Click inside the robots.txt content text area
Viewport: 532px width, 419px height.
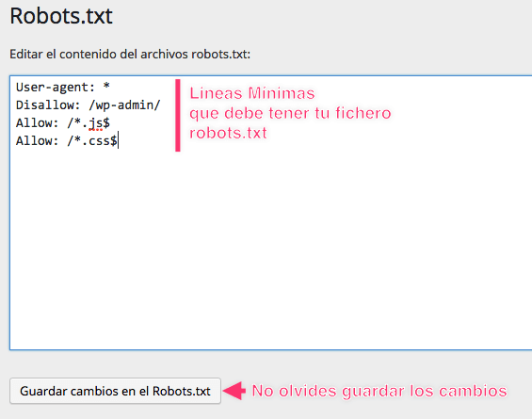point(271,213)
